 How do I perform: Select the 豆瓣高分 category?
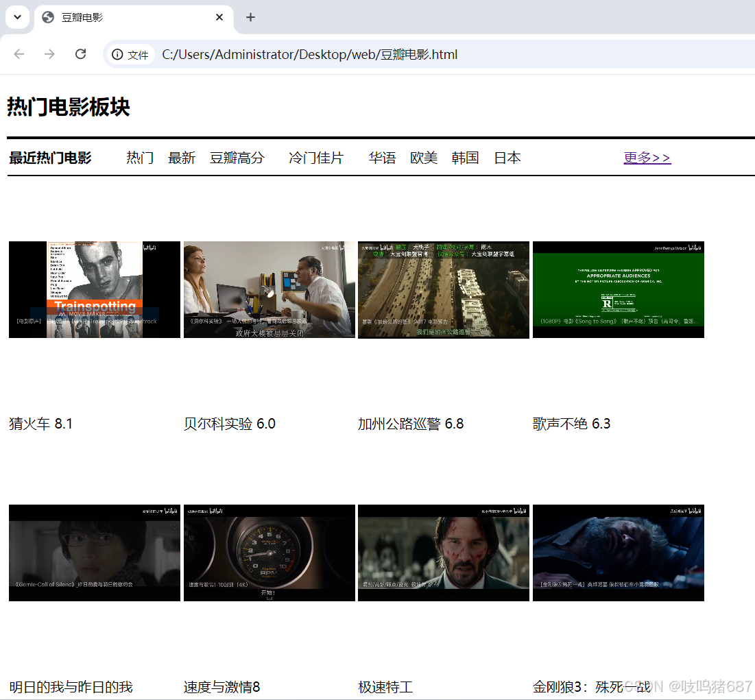237,158
